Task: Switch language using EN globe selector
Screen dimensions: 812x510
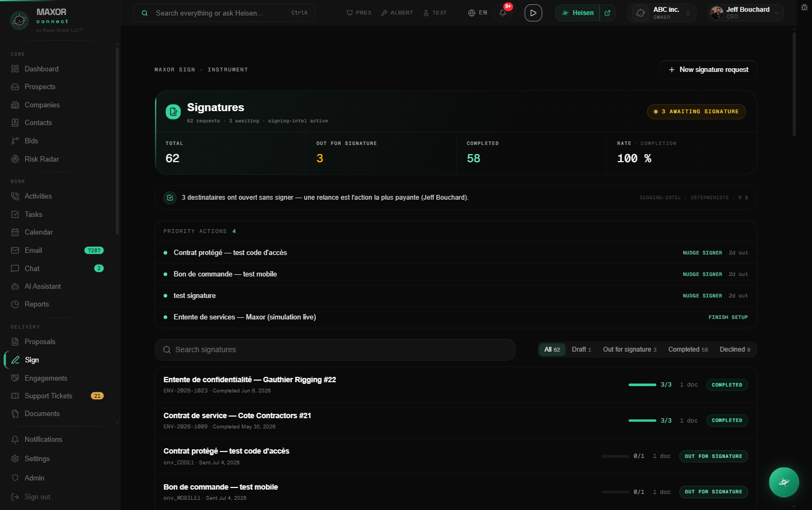Action: (477, 13)
